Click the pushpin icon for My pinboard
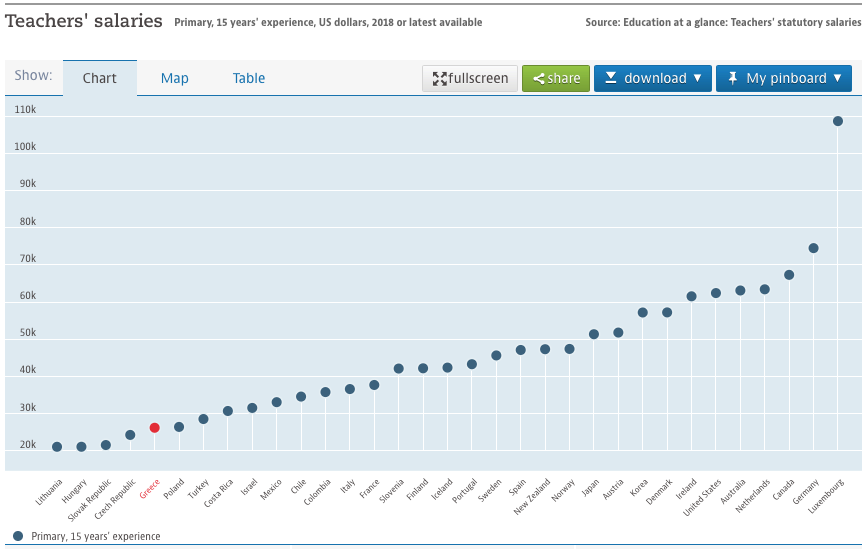The width and height of the screenshot is (867, 549). (x=732, y=78)
